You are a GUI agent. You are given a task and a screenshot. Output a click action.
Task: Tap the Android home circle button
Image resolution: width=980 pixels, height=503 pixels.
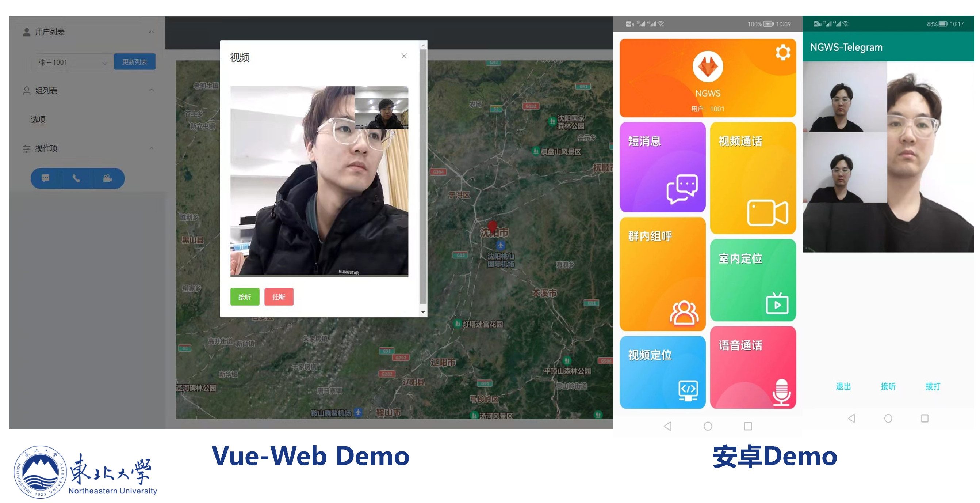(708, 426)
